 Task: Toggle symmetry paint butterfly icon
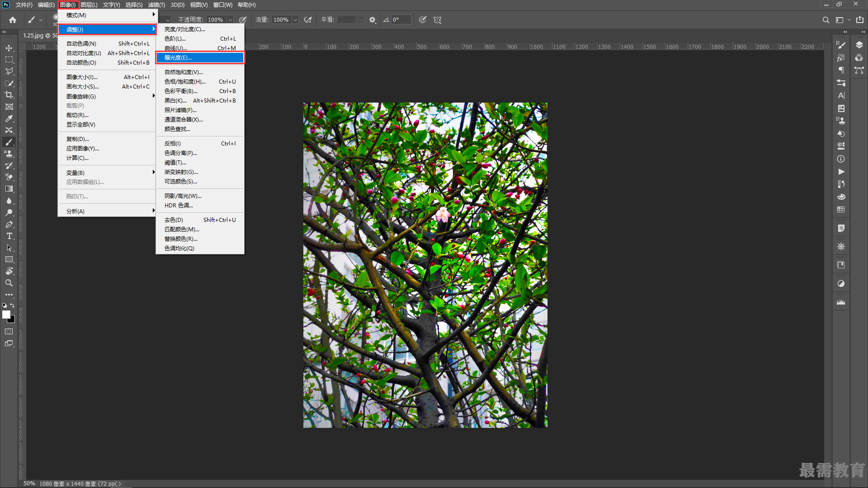coord(437,20)
